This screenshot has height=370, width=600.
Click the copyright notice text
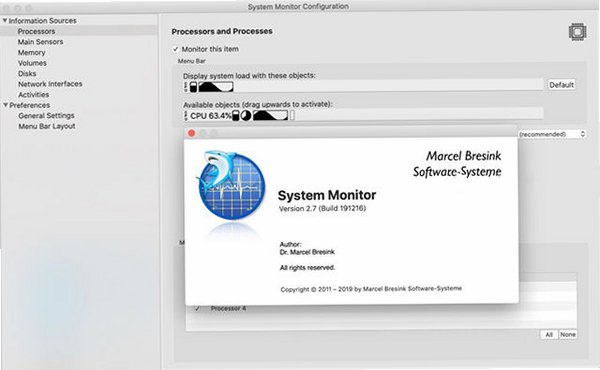[x=371, y=289]
